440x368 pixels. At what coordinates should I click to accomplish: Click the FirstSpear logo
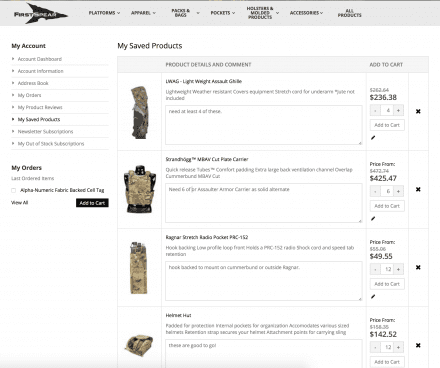pyautogui.click(x=40, y=14)
